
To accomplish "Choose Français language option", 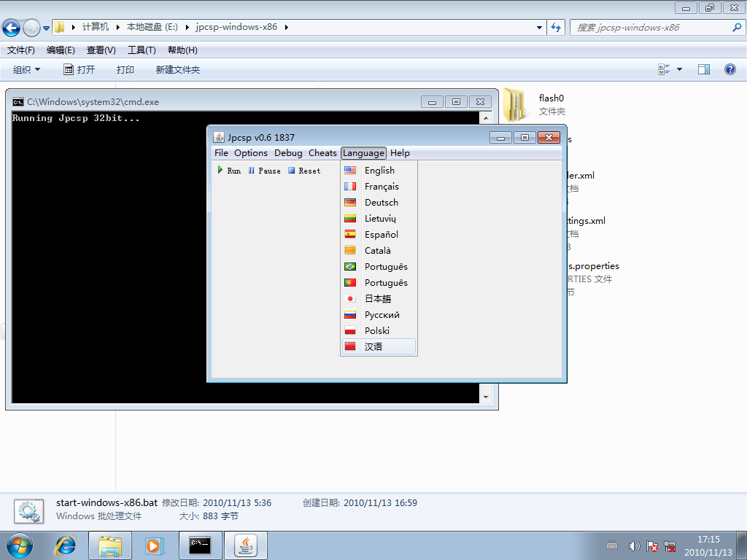I will 379,187.
